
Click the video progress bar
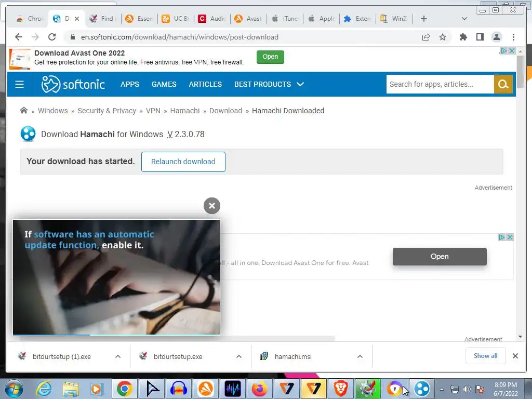pos(116,335)
